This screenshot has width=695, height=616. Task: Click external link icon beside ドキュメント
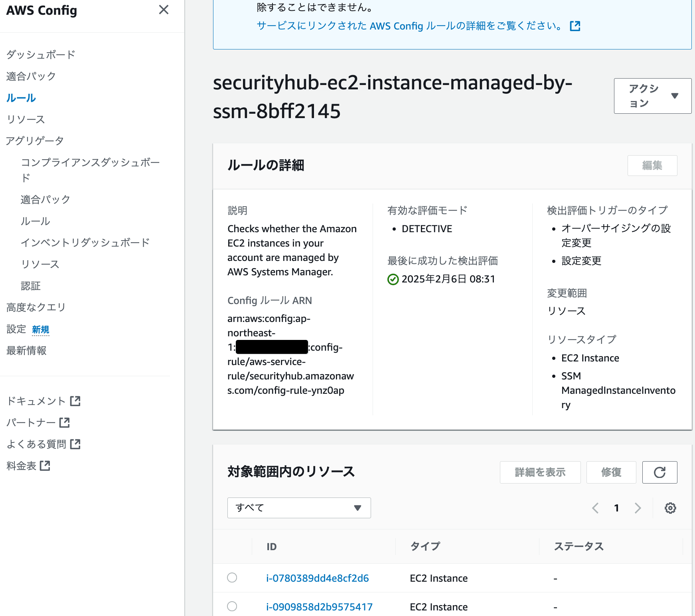(x=75, y=401)
